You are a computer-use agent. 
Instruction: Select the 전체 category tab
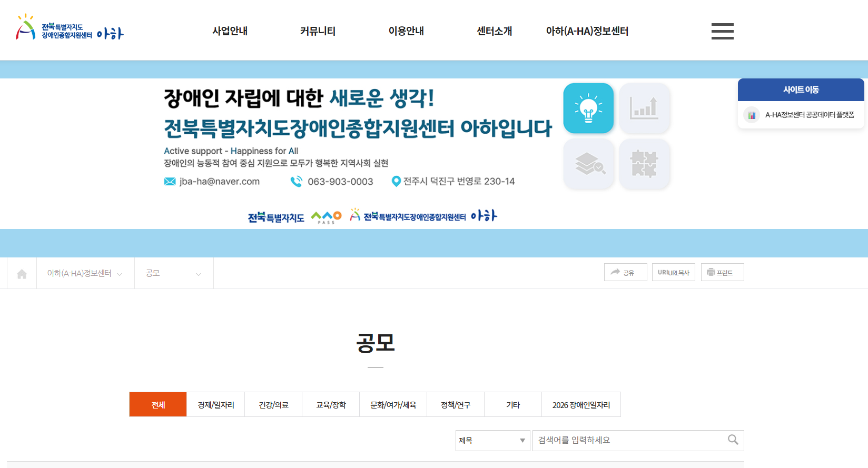[x=158, y=404]
